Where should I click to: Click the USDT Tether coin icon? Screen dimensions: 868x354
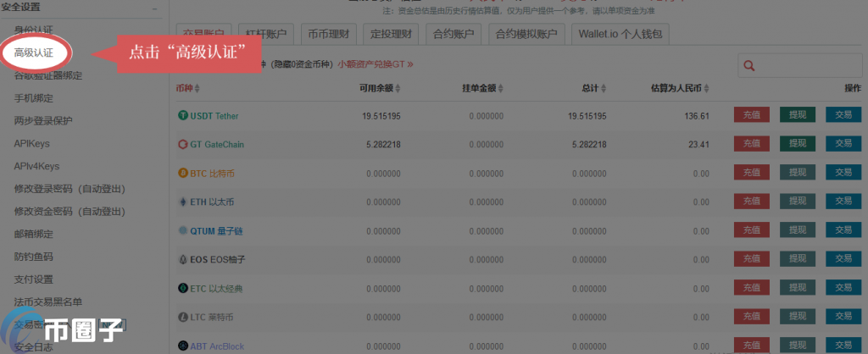coord(183,116)
